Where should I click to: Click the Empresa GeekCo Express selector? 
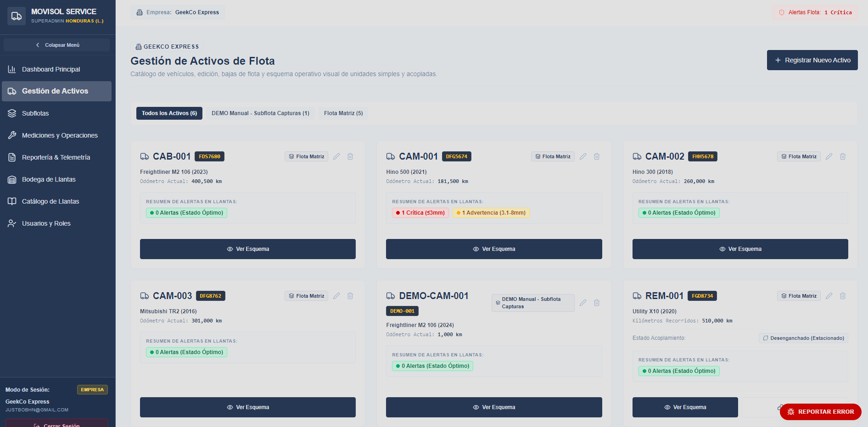point(178,12)
